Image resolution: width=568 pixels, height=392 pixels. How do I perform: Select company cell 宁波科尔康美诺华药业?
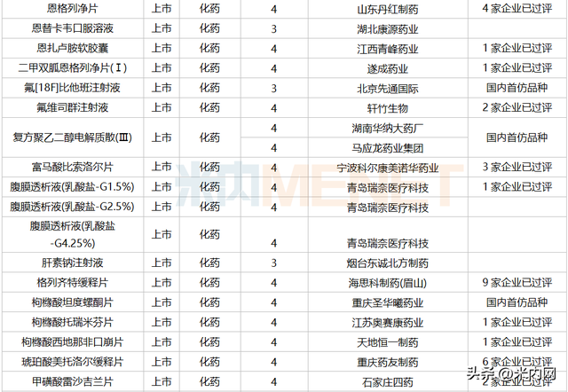[x=388, y=168]
